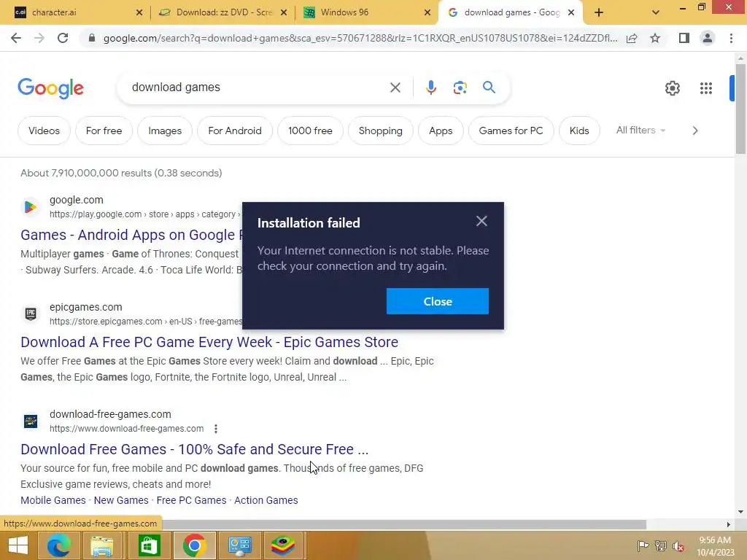This screenshot has height=560, width=747.
Task: Apply the Apps filter chip
Action: pos(441,131)
